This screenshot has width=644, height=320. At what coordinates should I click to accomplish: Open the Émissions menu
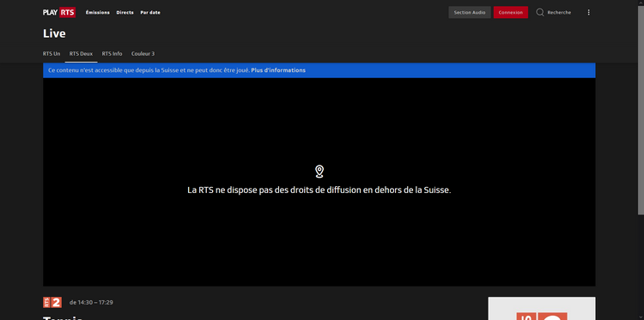pos(98,12)
